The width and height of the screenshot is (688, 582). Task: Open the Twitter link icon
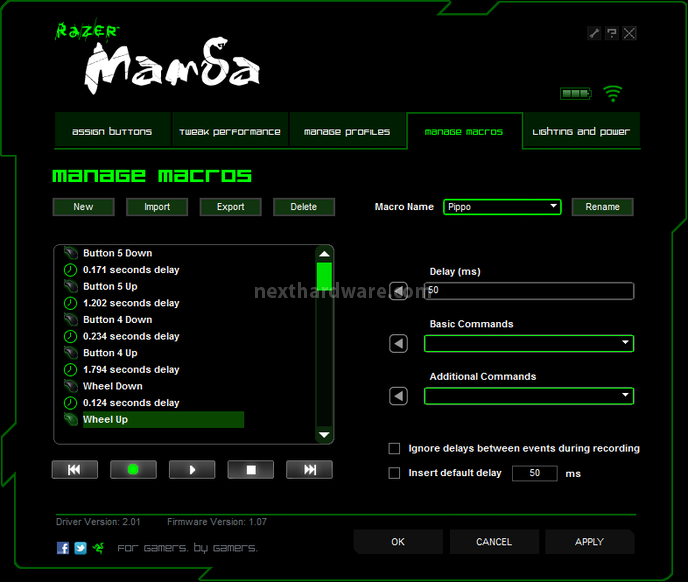[80, 547]
